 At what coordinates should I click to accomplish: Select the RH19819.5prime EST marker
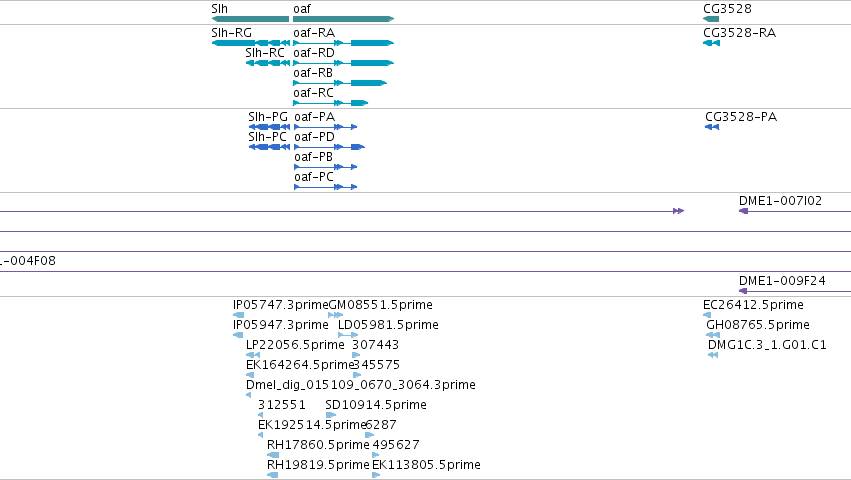pyautogui.click(x=272, y=476)
